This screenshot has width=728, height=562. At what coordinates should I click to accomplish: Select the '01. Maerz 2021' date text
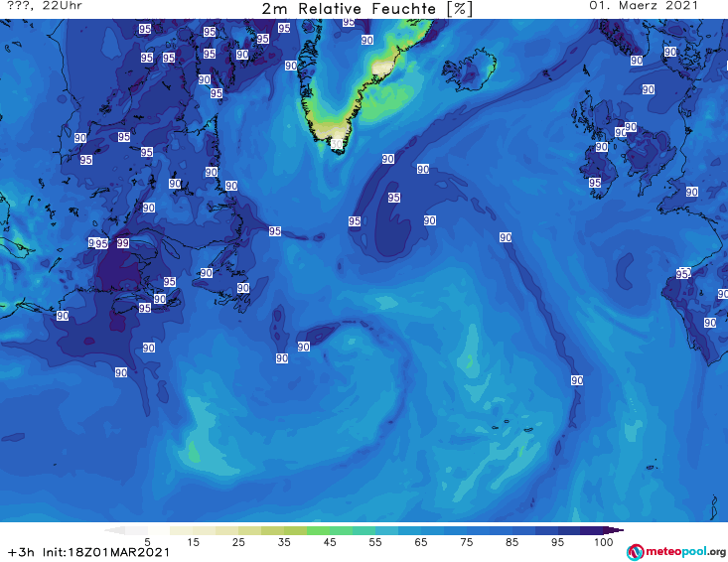click(644, 6)
